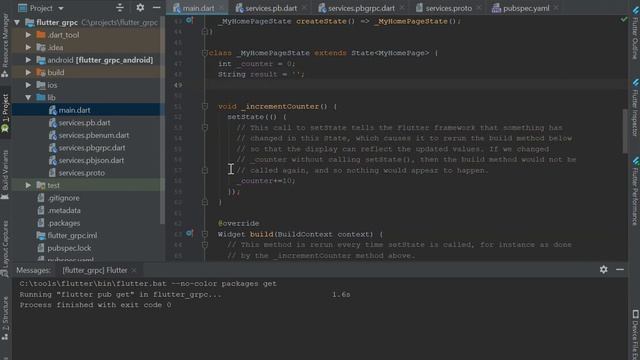Close the main.dart tab
Viewport: 640px width, 360px height.
[221, 8]
